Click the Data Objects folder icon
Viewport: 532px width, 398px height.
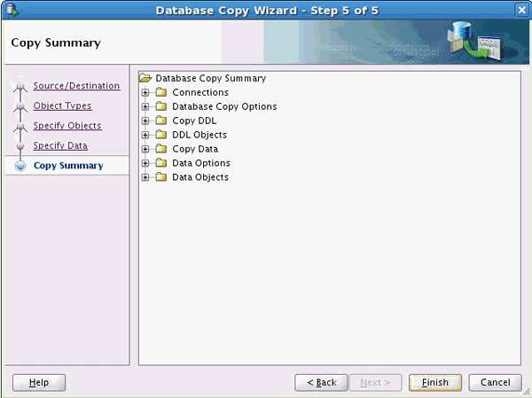click(160, 177)
